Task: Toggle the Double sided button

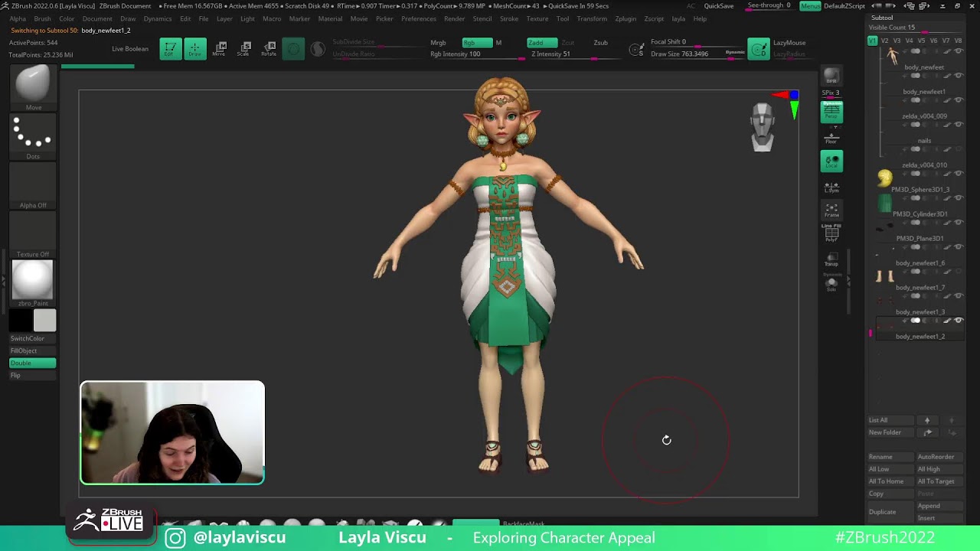Action: 33,363
